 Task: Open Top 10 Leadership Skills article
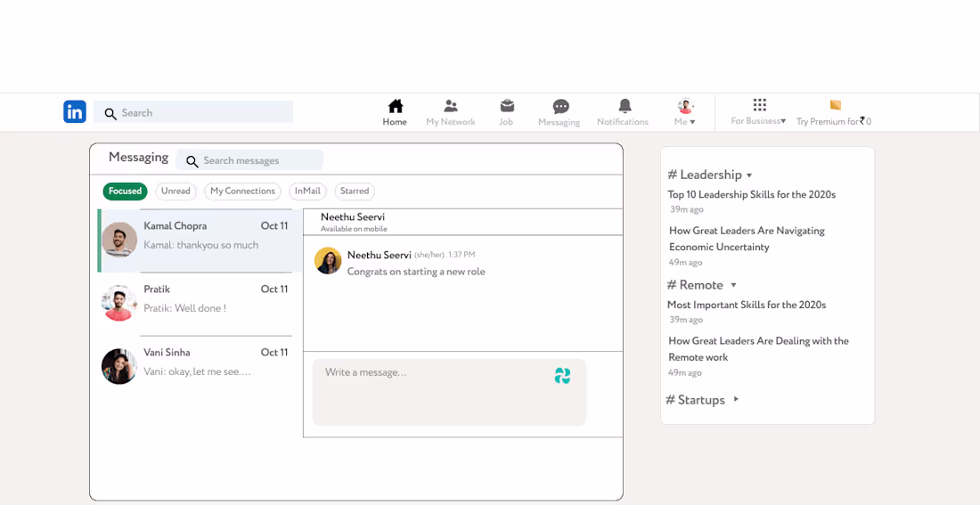(752, 194)
